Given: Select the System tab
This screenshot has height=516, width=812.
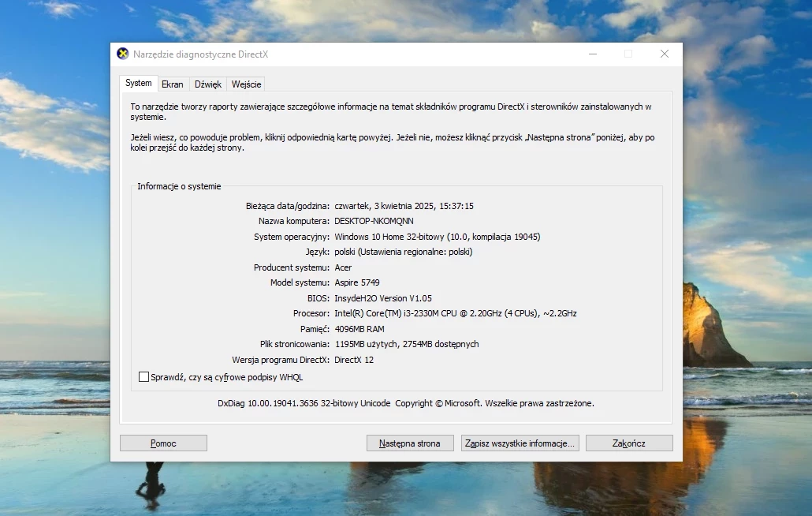Looking at the screenshot, I should [138, 83].
